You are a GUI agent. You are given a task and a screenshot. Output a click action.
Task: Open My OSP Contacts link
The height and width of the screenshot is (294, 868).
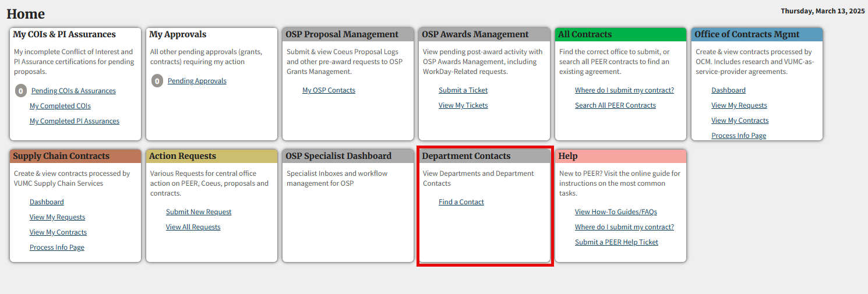pyautogui.click(x=329, y=90)
